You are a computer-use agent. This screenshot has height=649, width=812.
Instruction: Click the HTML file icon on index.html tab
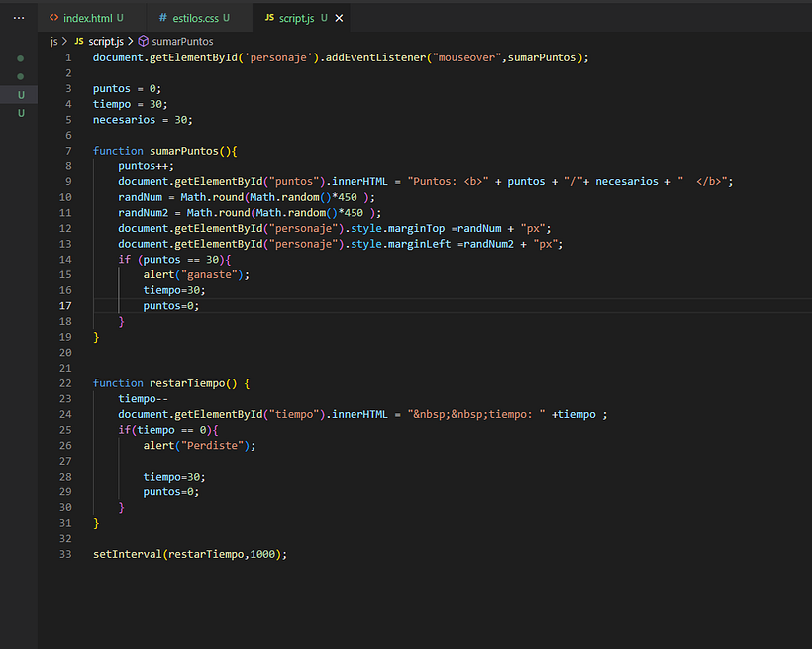tap(53, 18)
